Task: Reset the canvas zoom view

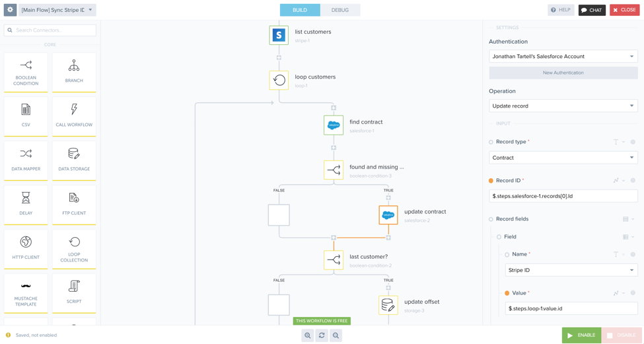Action: [322, 335]
